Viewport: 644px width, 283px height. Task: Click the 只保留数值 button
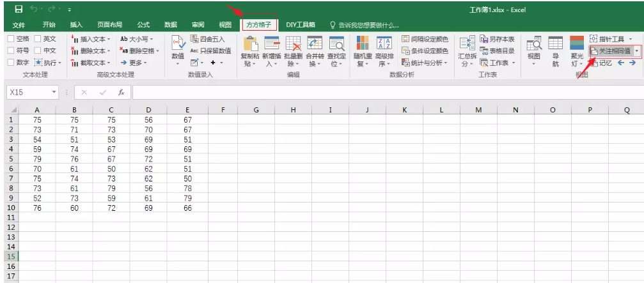click(210, 51)
